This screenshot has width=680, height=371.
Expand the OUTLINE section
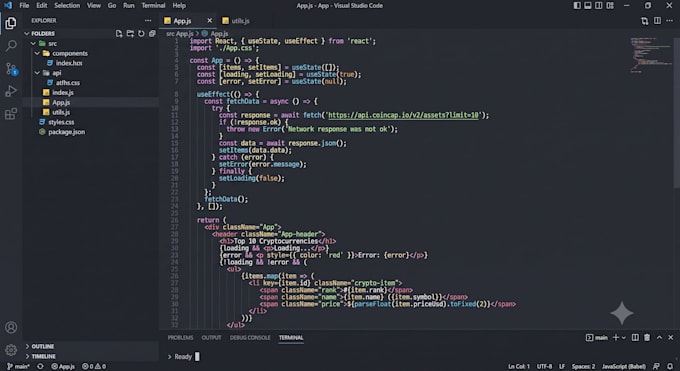[39, 346]
